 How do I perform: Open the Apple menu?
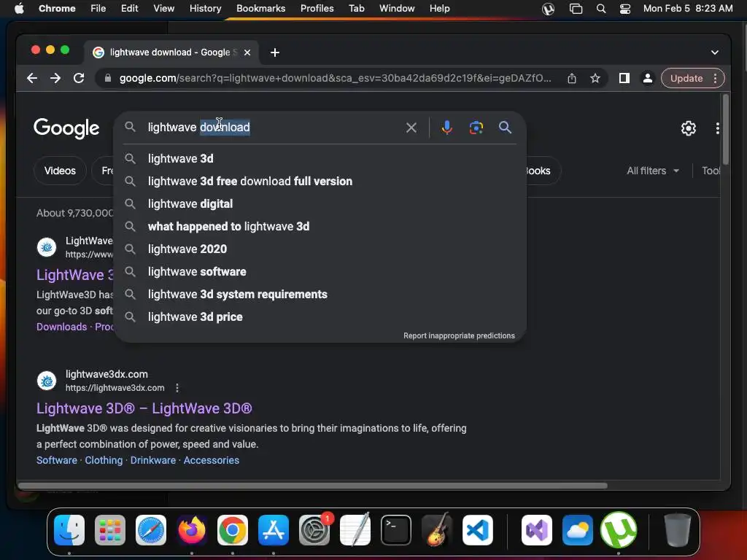click(19, 9)
